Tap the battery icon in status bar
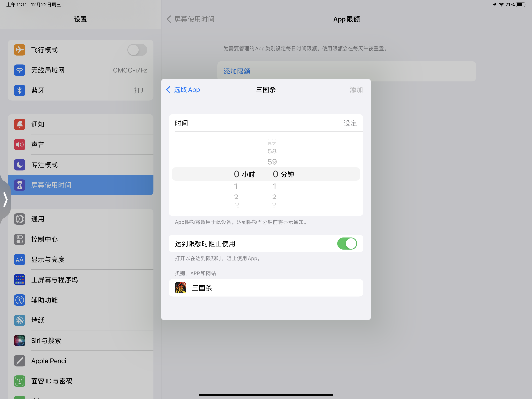532x399 pixels. (x=521, y=4)
